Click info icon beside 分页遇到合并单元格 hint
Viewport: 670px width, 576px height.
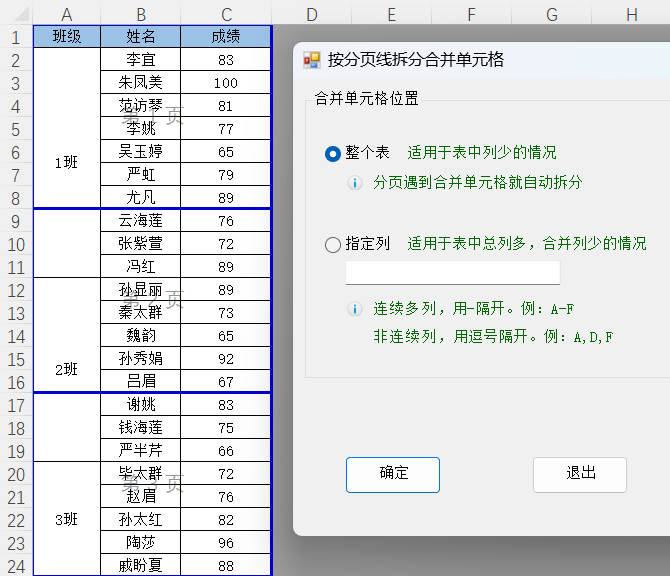[354, 183]
